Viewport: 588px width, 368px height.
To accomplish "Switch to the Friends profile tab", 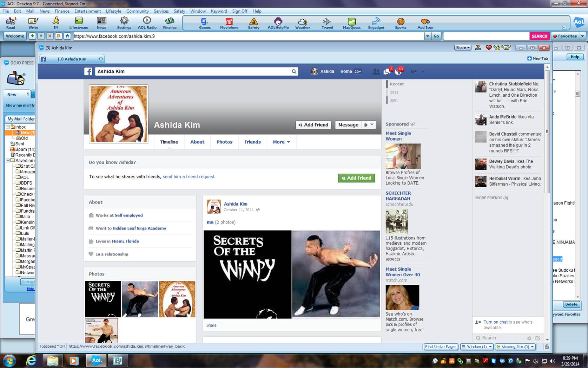I will coord(252,142).
